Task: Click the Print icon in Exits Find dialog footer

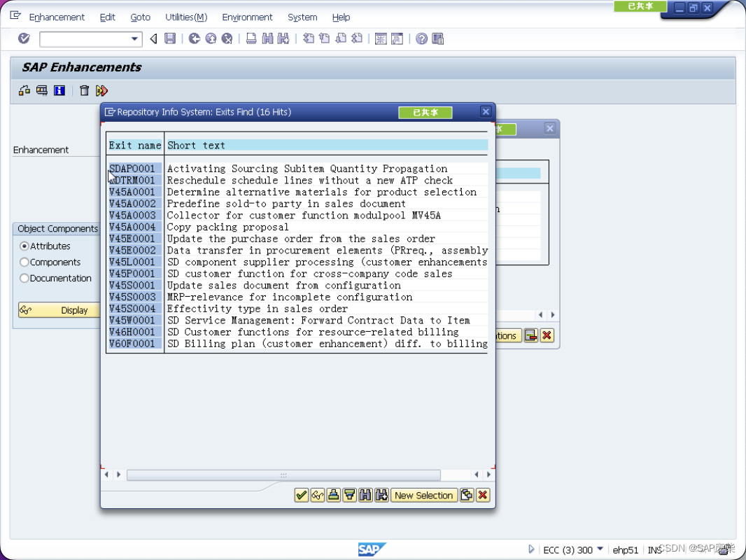Action: [x=334, y=496]
